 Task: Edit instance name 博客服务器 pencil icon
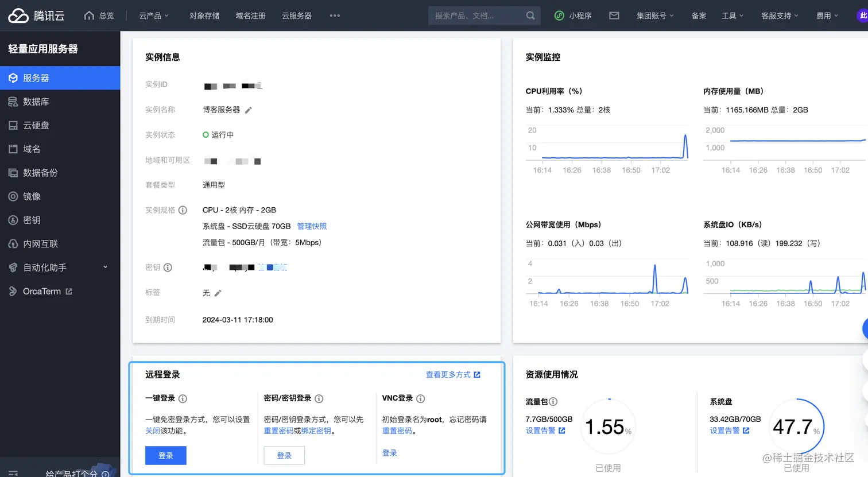pyautogui.click(x=249, y=110)
